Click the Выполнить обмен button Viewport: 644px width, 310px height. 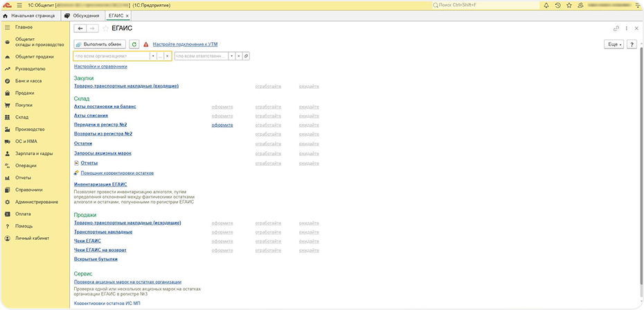coord(100,44)
